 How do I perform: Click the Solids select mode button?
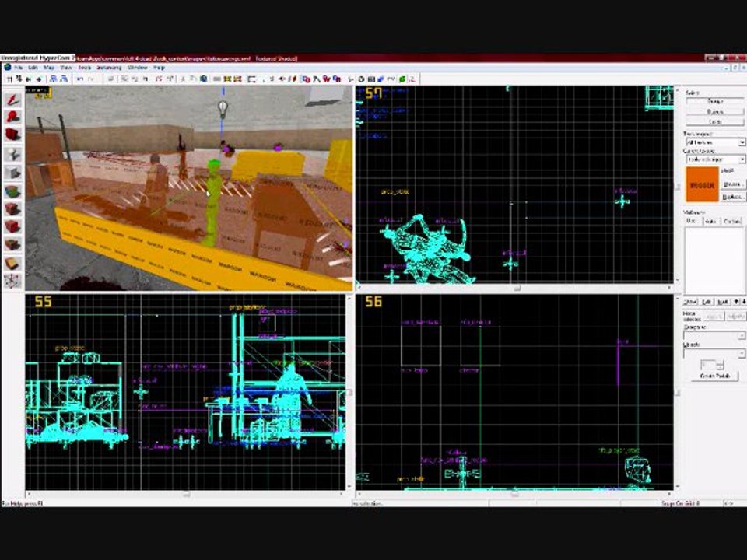point(714,122)
